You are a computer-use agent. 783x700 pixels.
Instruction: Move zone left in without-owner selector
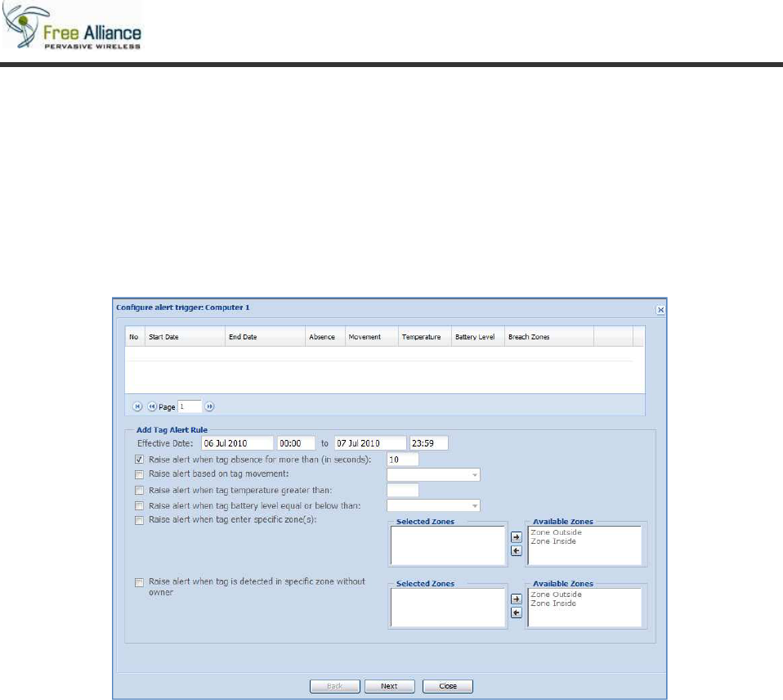pos(517,612)
